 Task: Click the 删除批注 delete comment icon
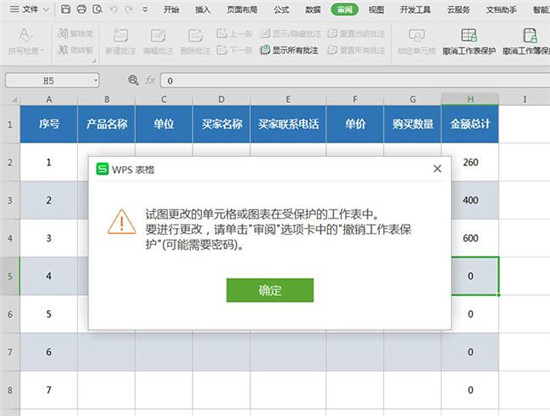pyautogui.click(x=195, y=35)
